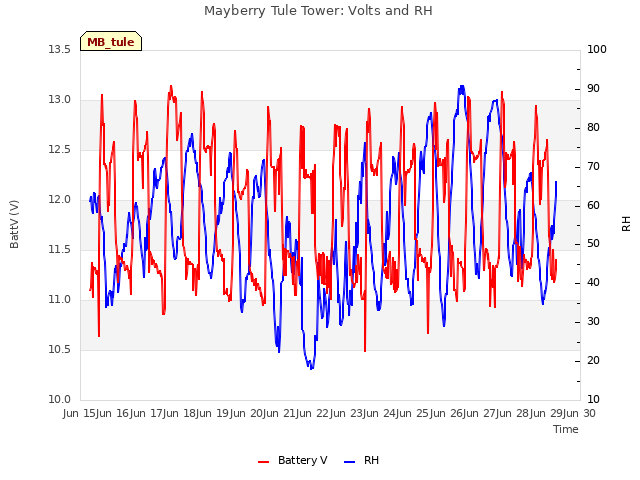Click the Battery V legend entry
Screen dimensions: 640x480
[x=293, y=460]
